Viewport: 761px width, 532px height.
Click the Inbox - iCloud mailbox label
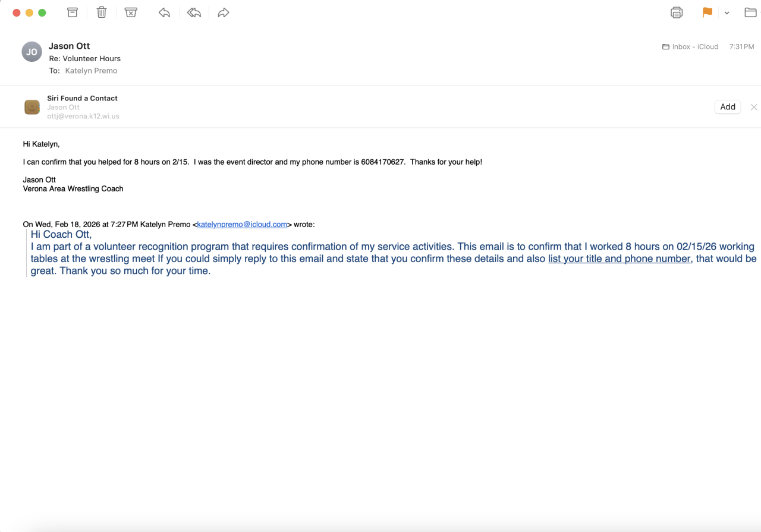(695, 46)
